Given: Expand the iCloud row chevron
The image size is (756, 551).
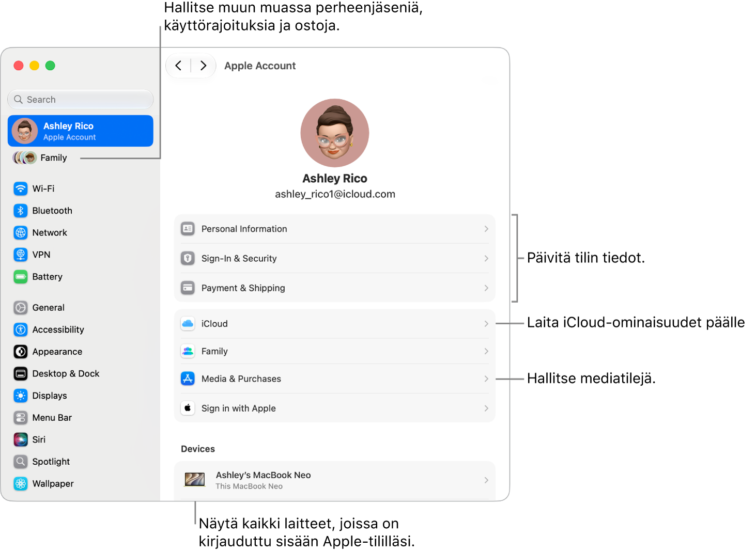Looking at the screenshot, I should point(486,324).
